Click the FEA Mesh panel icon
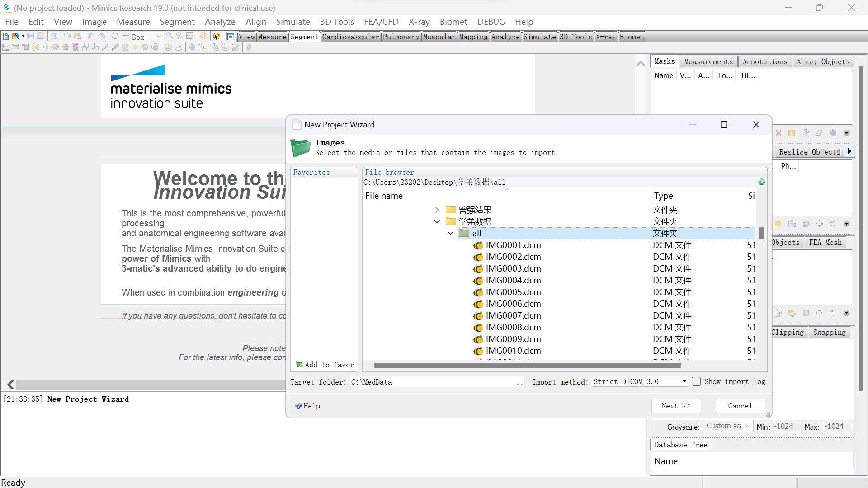This screenshot has width=868, height=488. point(826,243)
